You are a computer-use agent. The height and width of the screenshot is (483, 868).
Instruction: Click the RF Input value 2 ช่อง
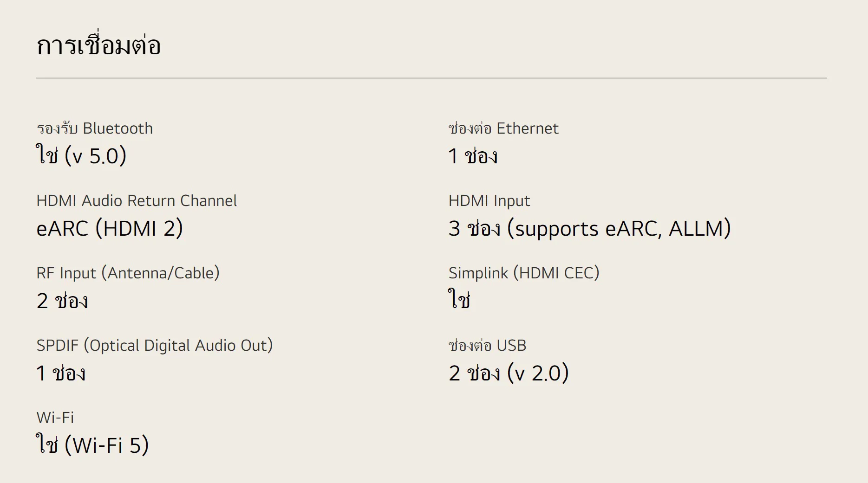click(62, 301)
